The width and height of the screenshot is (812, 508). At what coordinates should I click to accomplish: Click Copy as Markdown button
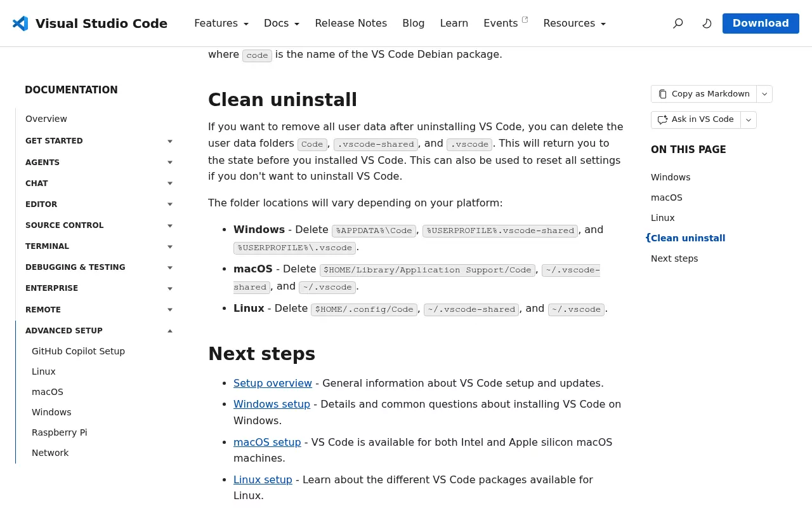click(704, 94)
